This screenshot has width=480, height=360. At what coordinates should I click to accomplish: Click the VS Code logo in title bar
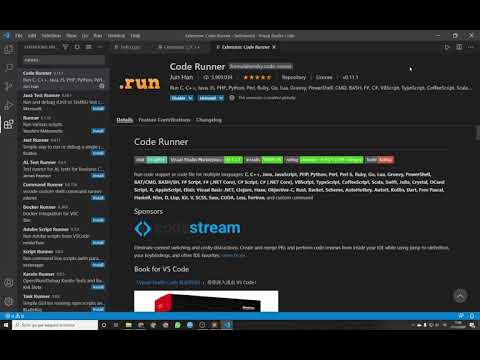click(x=6, y=36)
